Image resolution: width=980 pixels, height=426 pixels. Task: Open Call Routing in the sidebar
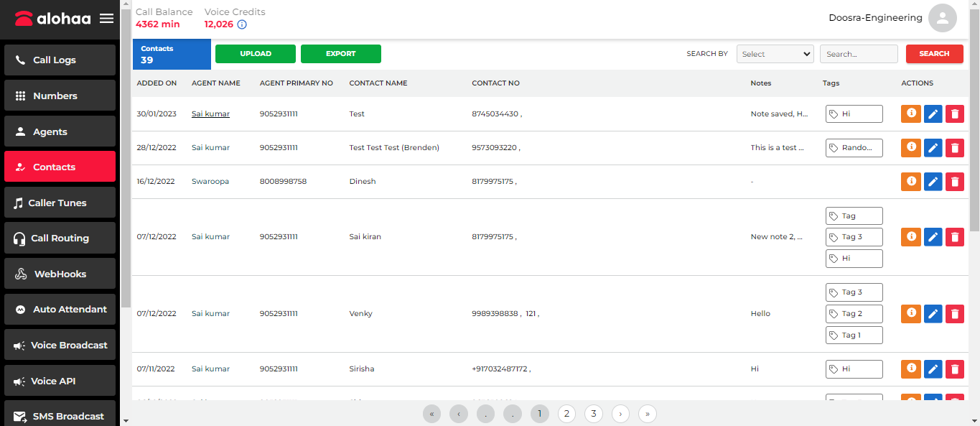click(x=60, y=238)
